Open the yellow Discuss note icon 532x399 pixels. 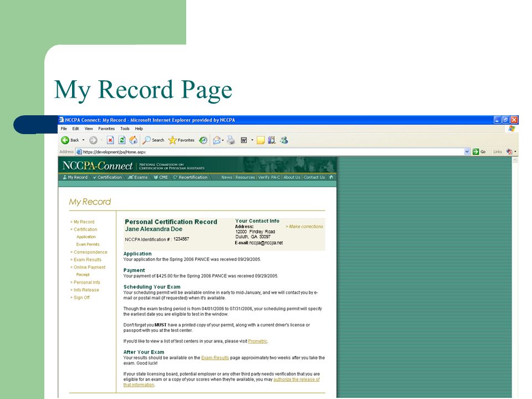260,140
